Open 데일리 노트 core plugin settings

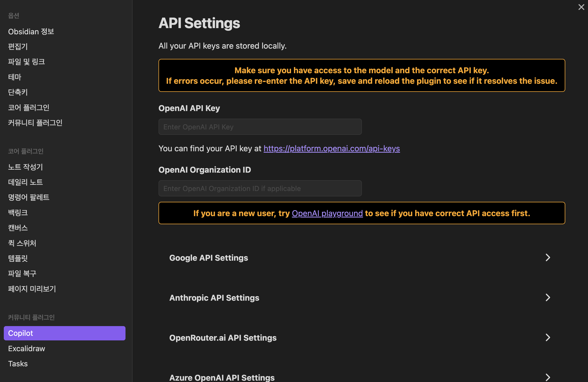pos(25,182)
